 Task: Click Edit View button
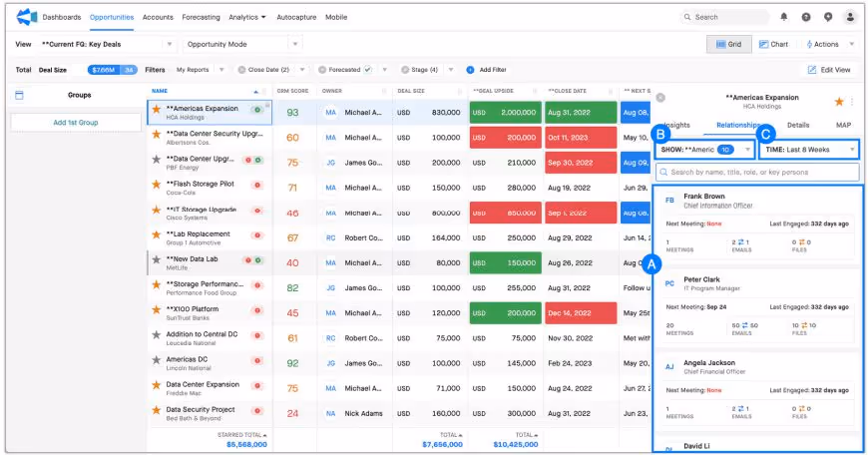tap(829, 70)
